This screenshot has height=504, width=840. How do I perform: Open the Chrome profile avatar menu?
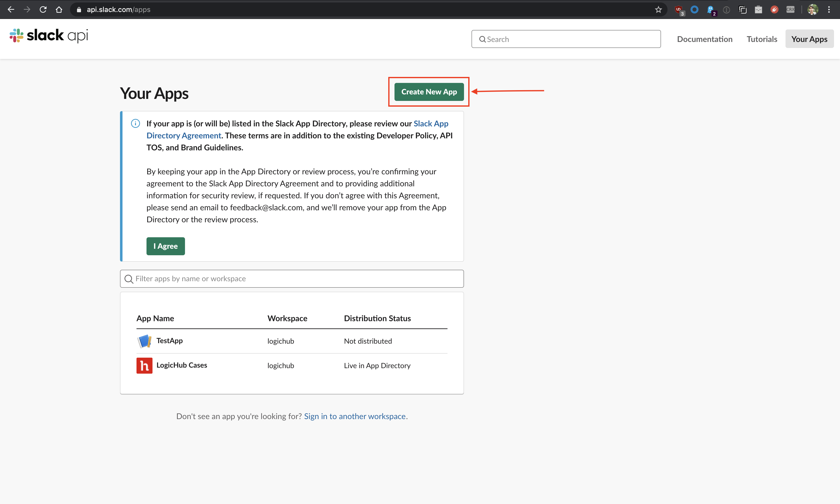click(813, 9)
